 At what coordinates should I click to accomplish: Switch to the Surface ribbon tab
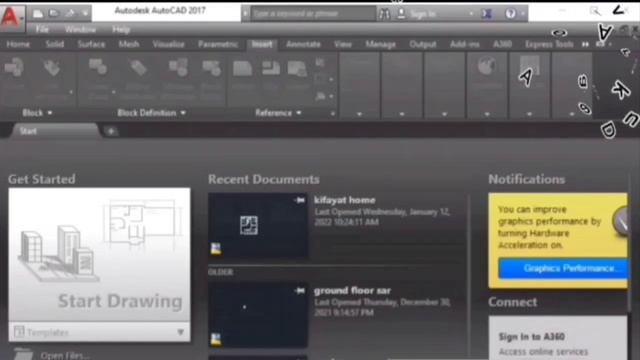(x=91, y=44)
